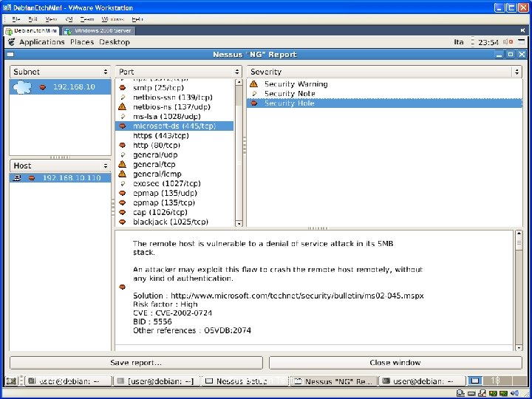Click the warning triangle beside general/icmp
This screenshot has width=532, height=399.
122,174
